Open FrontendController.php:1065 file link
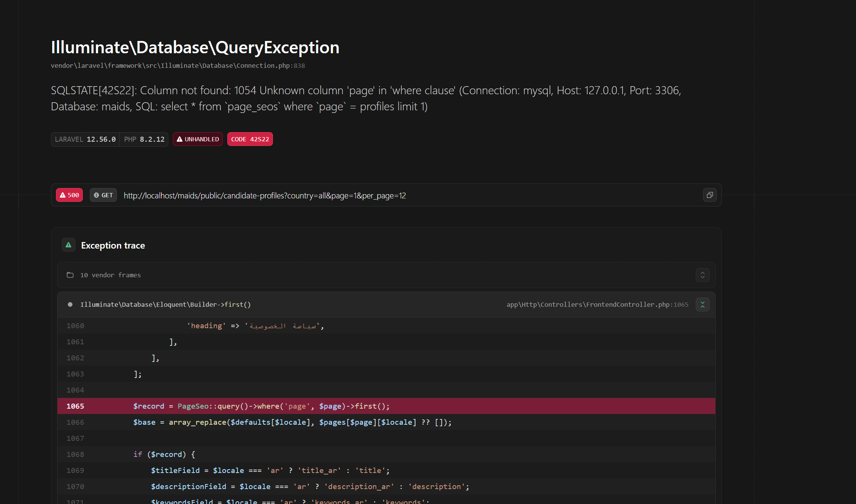Viewport: 856px width, 504px height. pyautogui.click(x=597, y=304)
